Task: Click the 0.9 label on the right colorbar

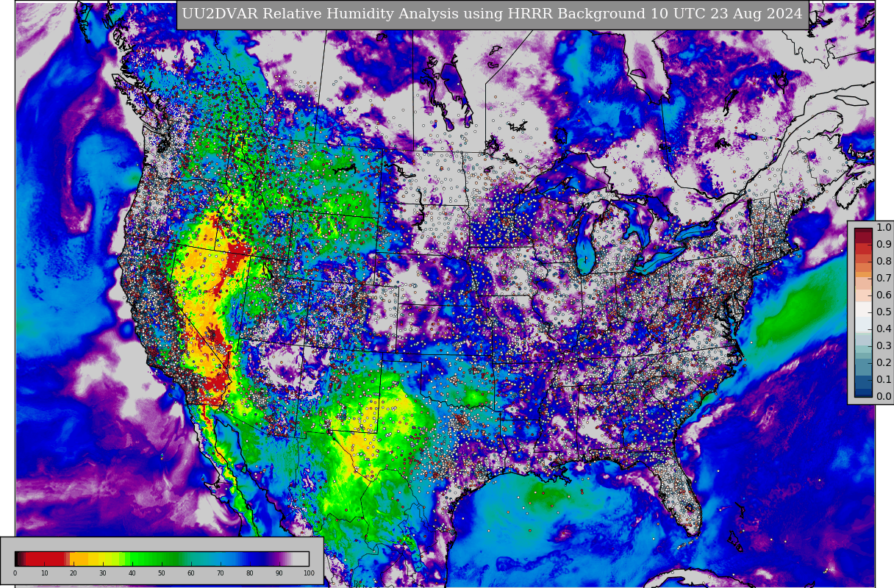Action: pyautogui.click(x=884, y=245)
